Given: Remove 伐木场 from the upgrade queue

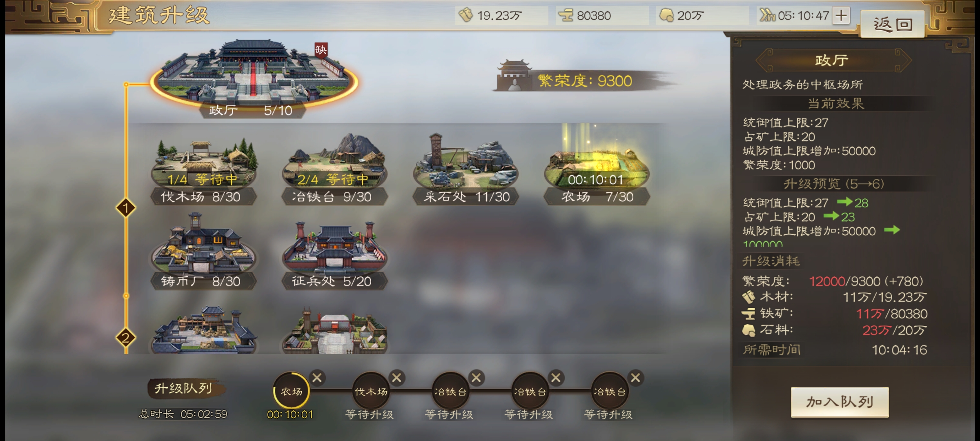Looking at the screenshot, I should (396, 378).
